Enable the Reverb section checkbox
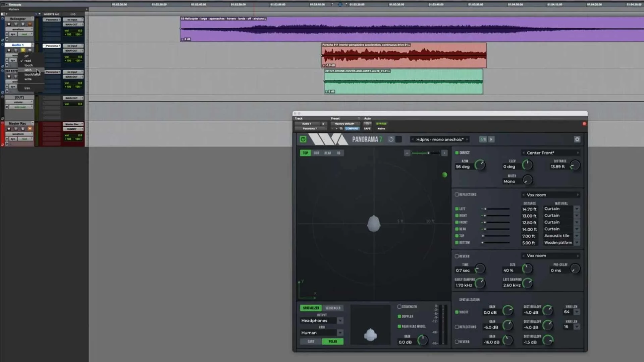The height and width of the screenshot is (362, 644). click(x=457, y=256)
